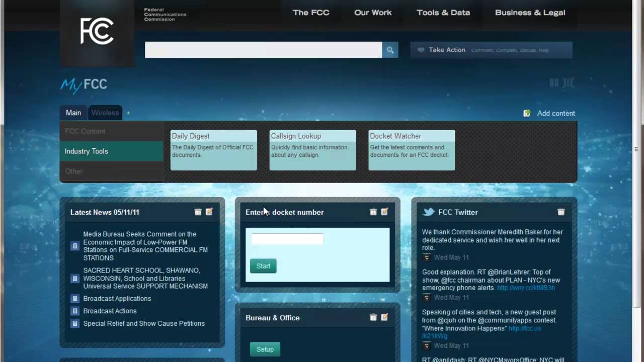Open The FCC menu
Screen dimensions: 644x362
[x=311, y=13]
